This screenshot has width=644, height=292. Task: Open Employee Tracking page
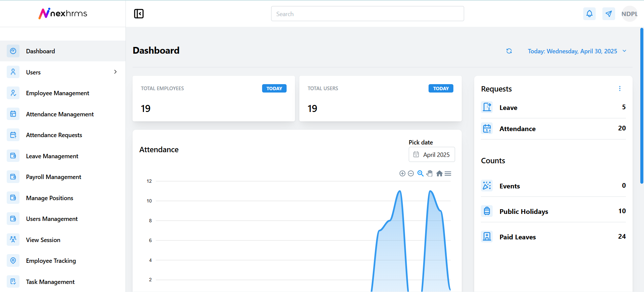[x=63, y=260]
